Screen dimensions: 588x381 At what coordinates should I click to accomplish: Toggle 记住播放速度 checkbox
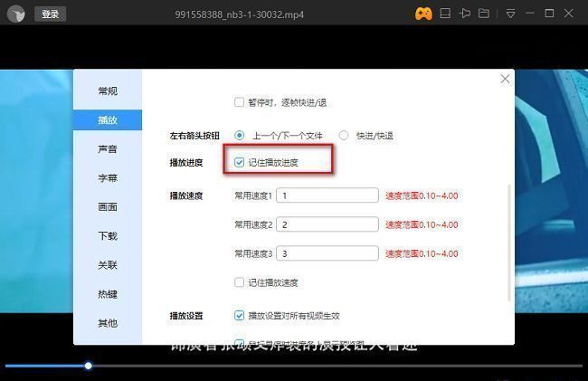[239, 282]
